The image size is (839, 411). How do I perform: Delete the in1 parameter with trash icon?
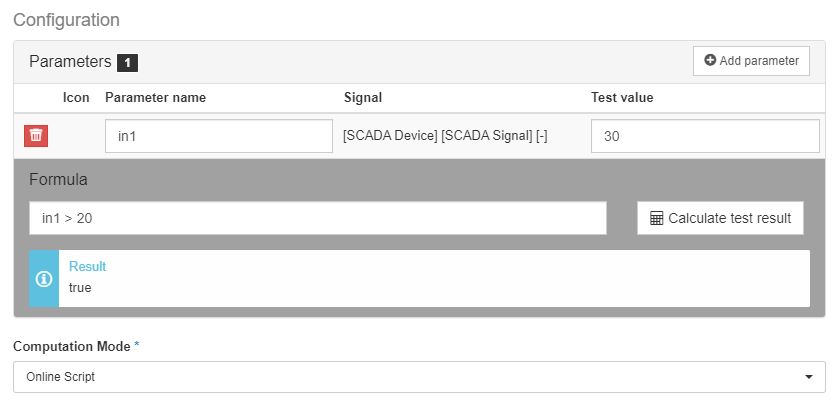click(x=36, y=136)
